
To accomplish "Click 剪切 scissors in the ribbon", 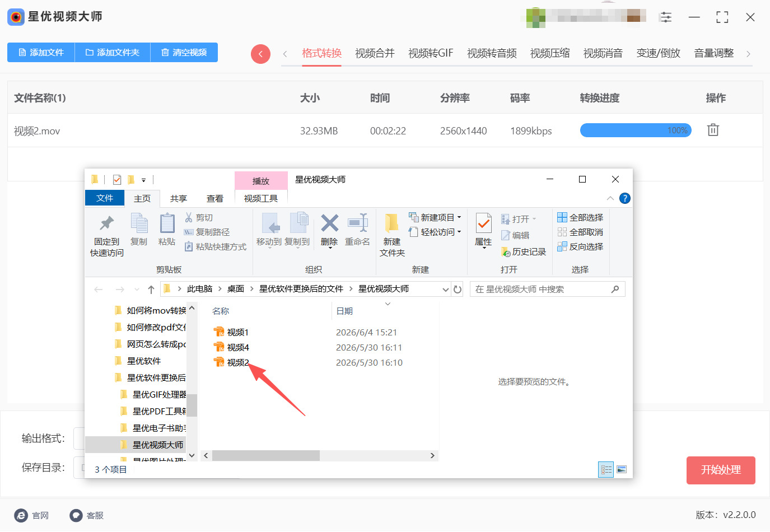I will tap(199, 217).
